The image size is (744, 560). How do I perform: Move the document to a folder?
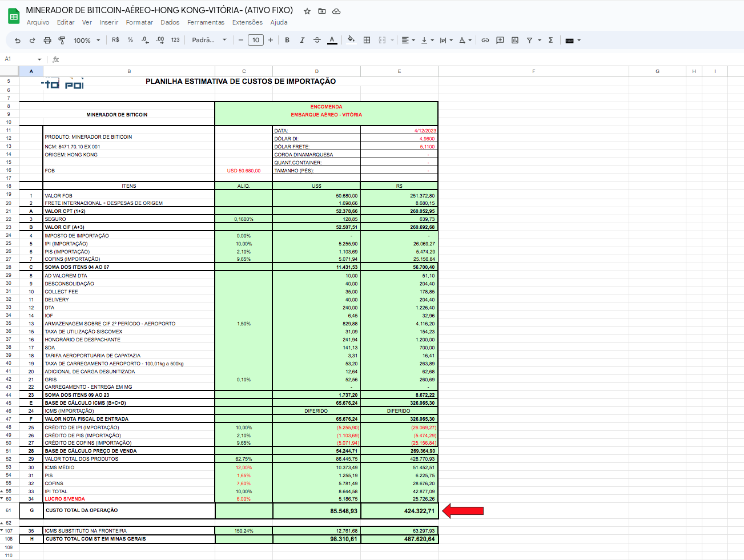tap(322, 11)
